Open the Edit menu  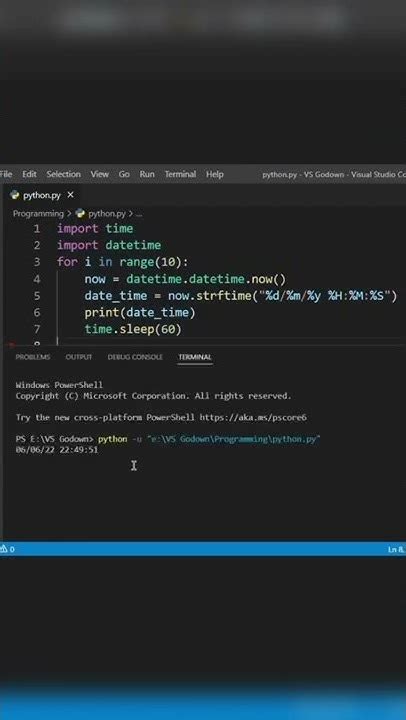[x=29, y=174]
